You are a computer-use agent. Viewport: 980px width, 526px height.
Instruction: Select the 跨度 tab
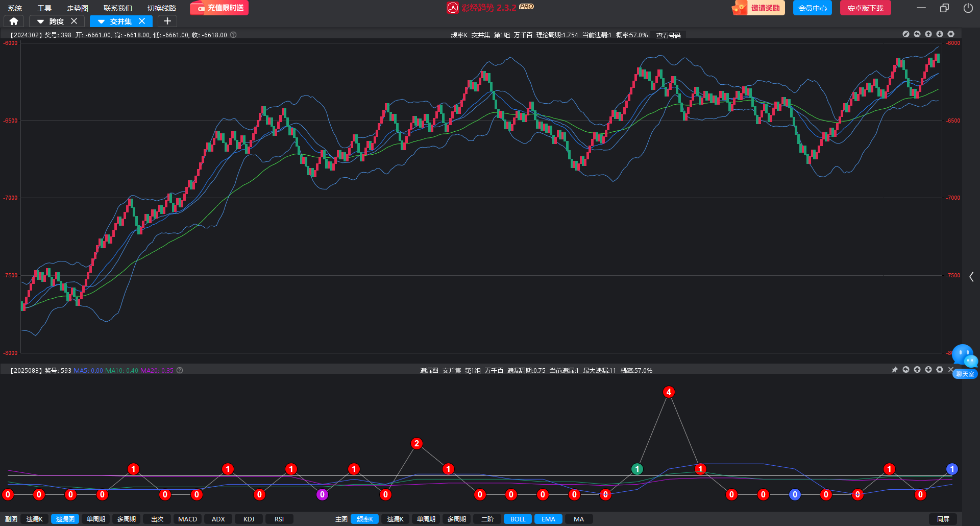[56, 21]
